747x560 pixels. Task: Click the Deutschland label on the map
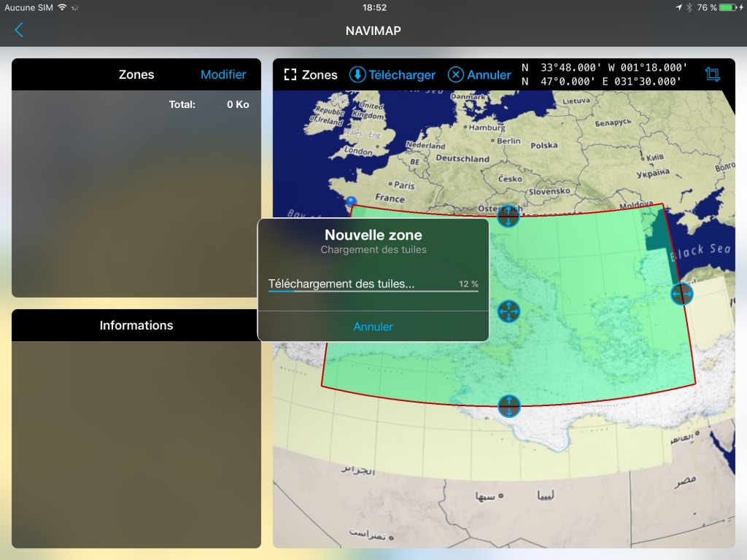[x=462, y=158]
